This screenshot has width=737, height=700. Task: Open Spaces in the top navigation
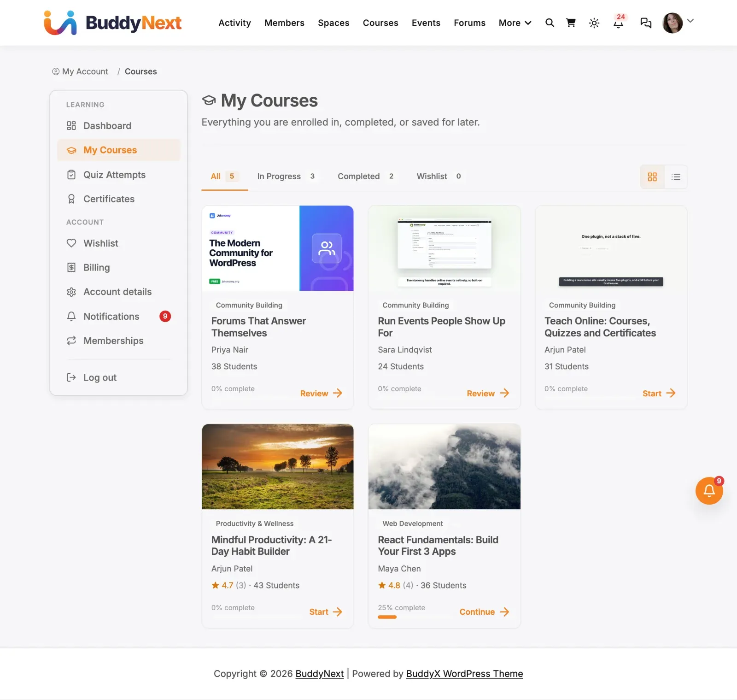coord(333,23)
